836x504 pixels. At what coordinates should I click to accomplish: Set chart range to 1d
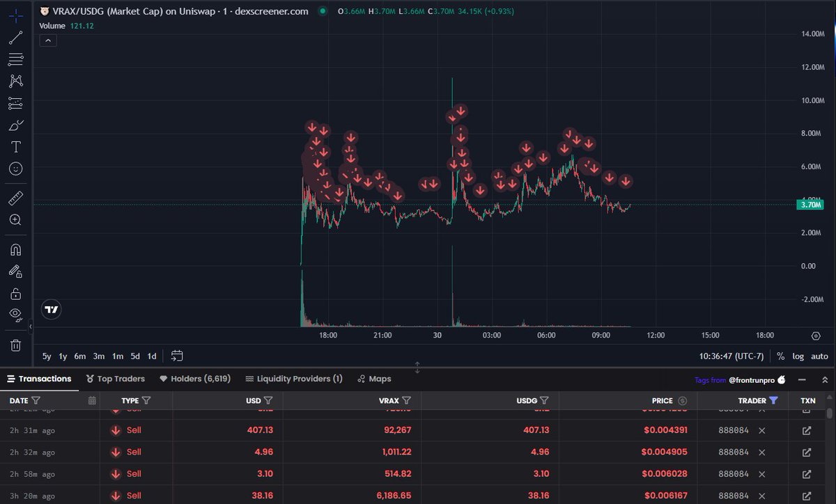[152, 356]
